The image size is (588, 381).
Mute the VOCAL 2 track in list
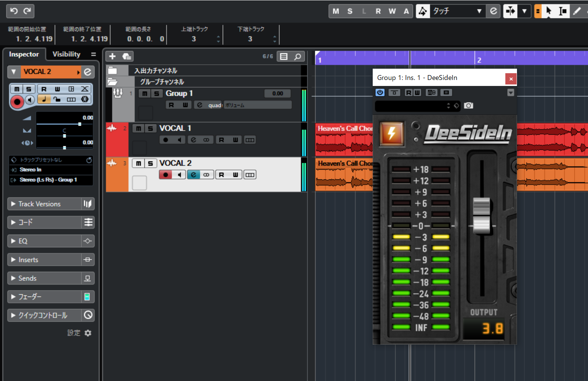point(139,163)
